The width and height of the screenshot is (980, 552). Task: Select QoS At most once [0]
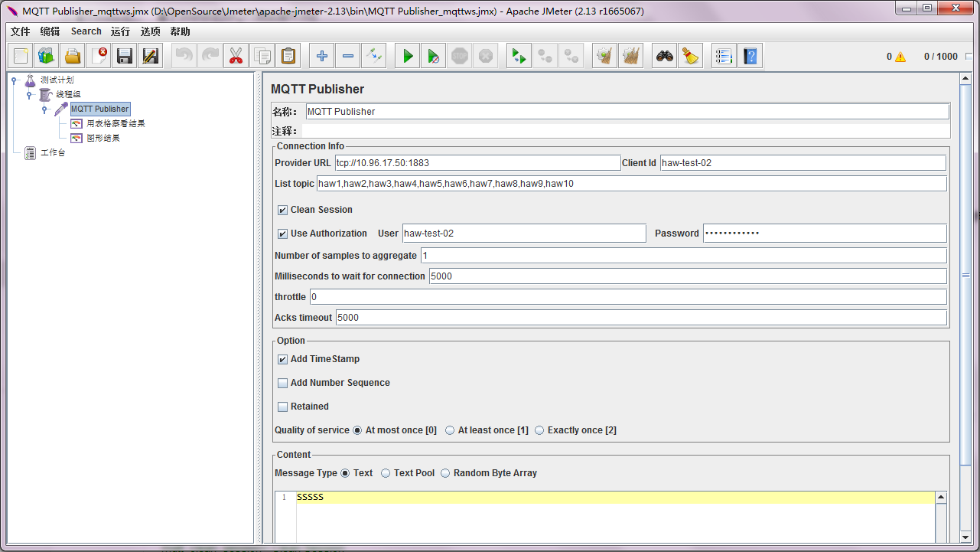point(357,430)
